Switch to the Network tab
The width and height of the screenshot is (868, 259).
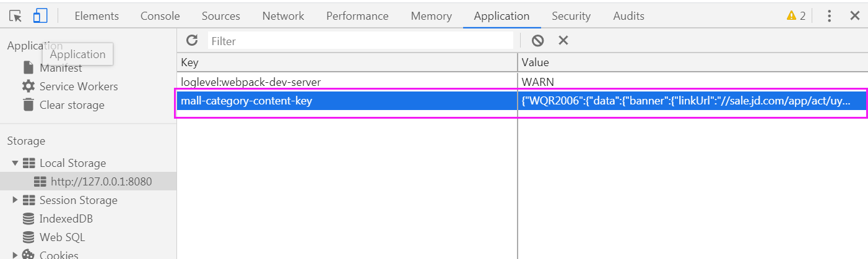[x=284, y=16]
